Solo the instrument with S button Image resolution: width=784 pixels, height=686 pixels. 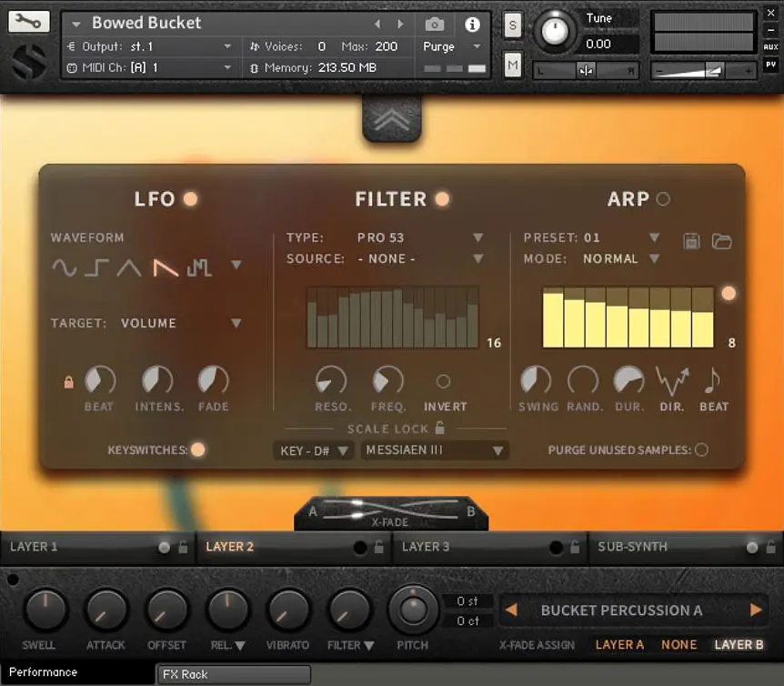512,25
